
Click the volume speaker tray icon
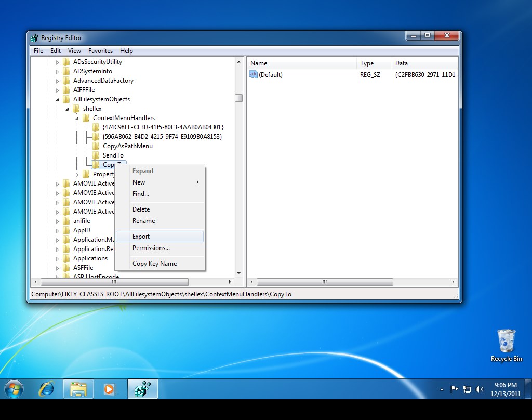click(480, 389)
